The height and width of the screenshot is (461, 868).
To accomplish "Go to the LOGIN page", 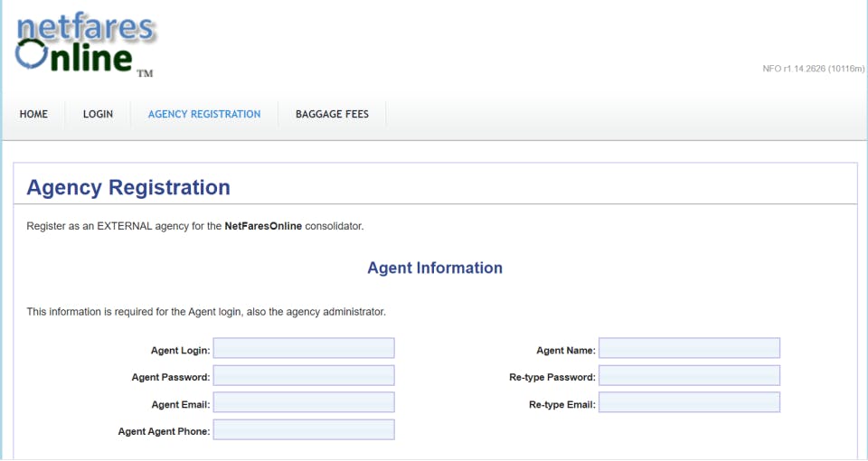I will (98, 114).
